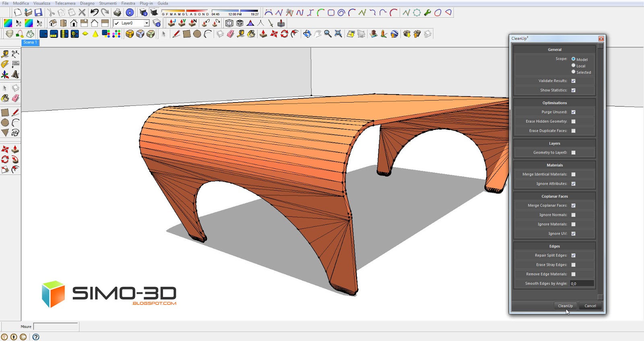The width and height of the screenshot is (644, 341).
Task: Click the Redo arrow icon
Action: coord(105,12)
